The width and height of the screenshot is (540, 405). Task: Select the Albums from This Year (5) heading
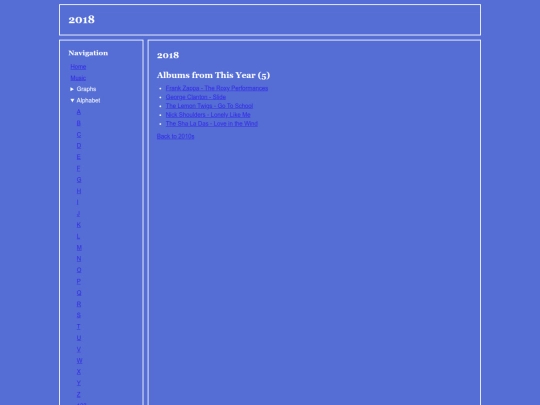click(214, 75)
